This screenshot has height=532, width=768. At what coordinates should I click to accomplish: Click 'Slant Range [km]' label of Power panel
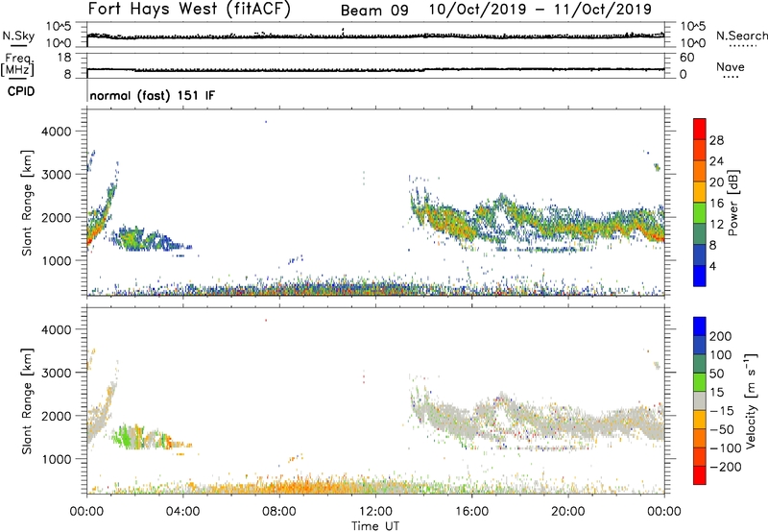[27, 203]
